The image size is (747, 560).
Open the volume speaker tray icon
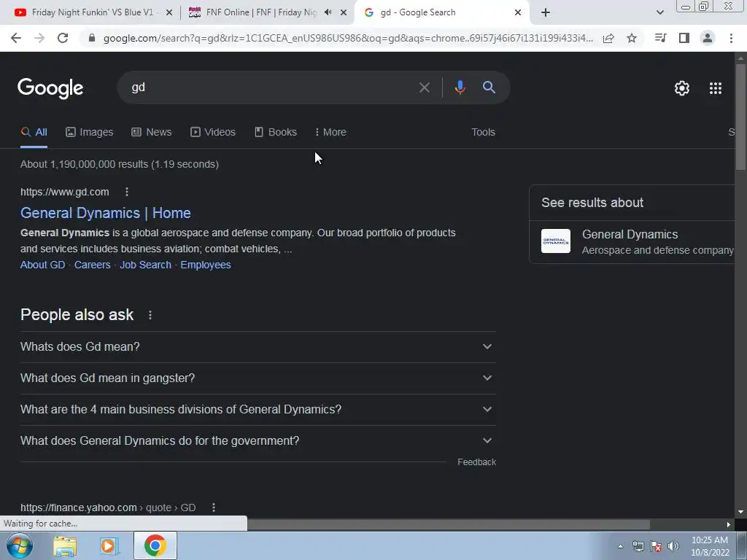pos(673,546)
